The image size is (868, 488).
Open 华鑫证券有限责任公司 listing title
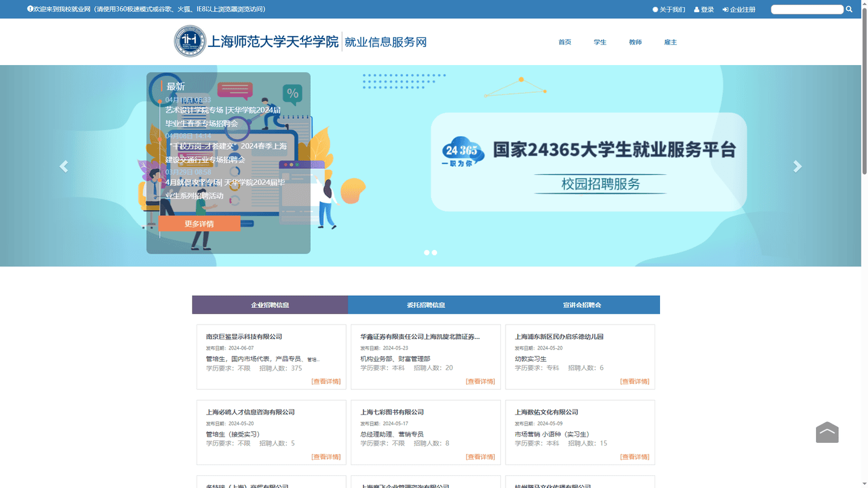click(x=420, y=337)
